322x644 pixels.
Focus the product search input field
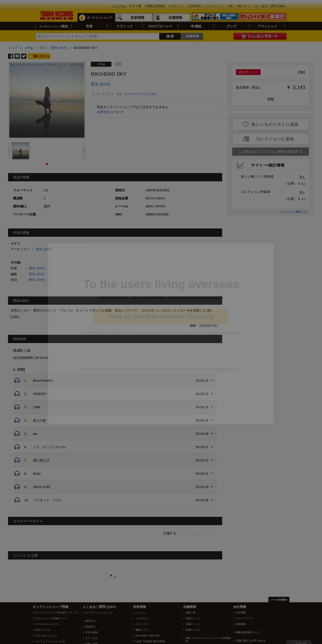(97, 36)
